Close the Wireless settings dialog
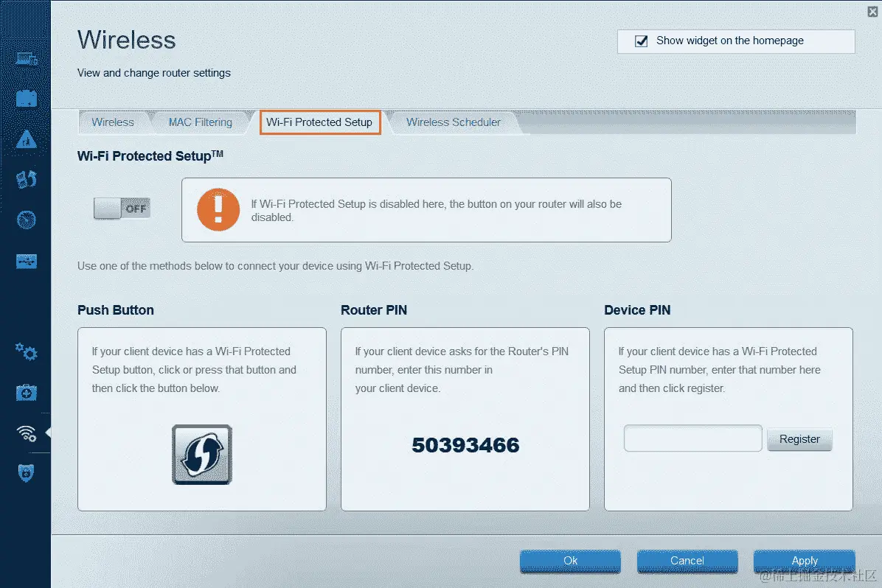 pyautogui.click(x=872, y=11)
